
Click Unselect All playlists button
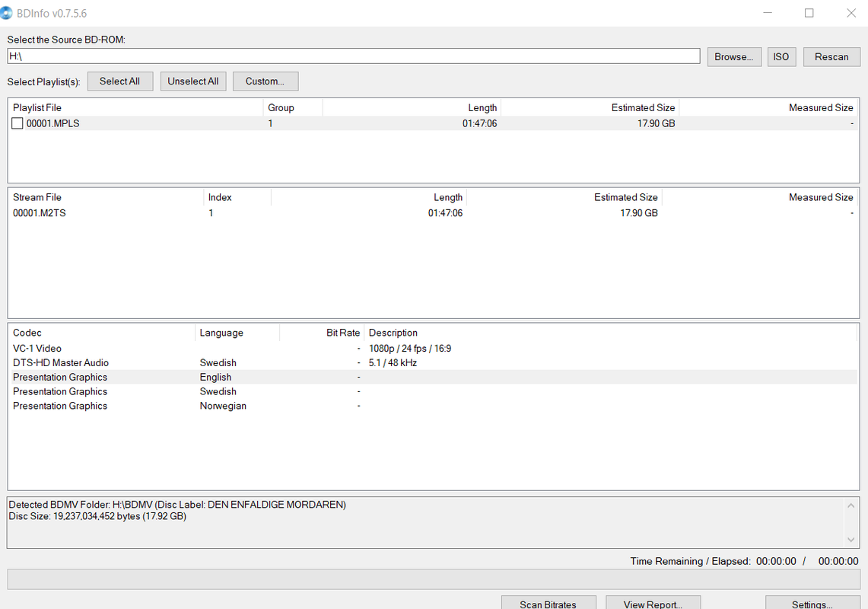pyautogui.click(x=193, y=81)
